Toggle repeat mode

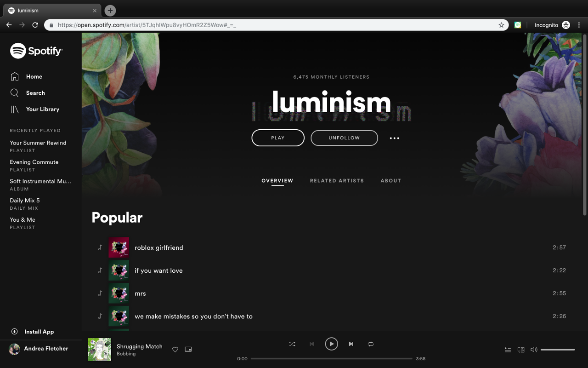(371, 344)
